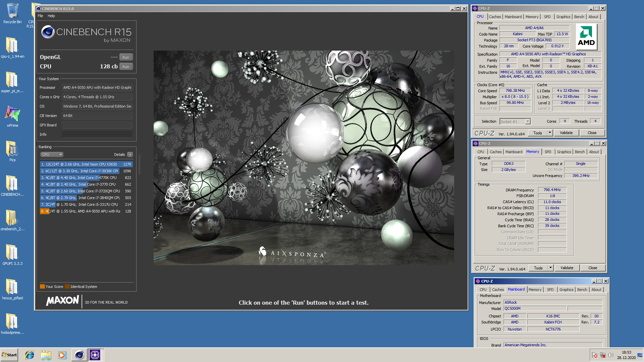Select ranking row Intel Core i7-3720QM
Screen dimensions: 644x362
(x=86, y=191)
